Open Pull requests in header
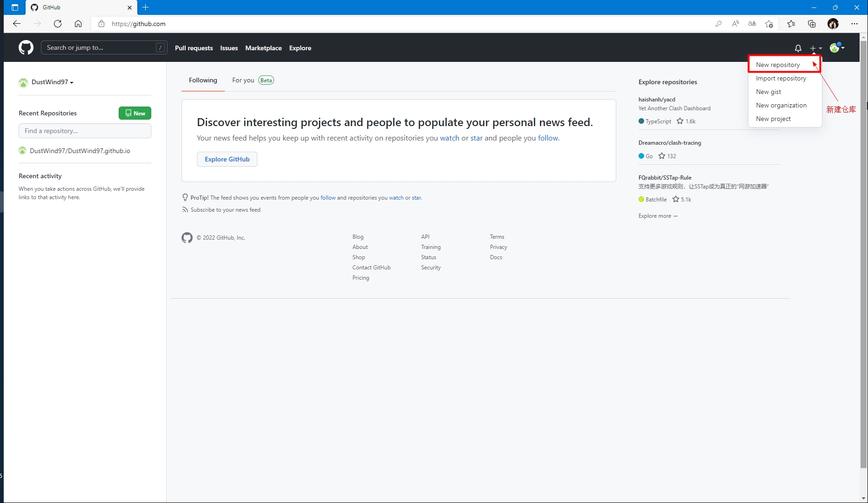This screenshot has height=503, width=868. [194, 48]
